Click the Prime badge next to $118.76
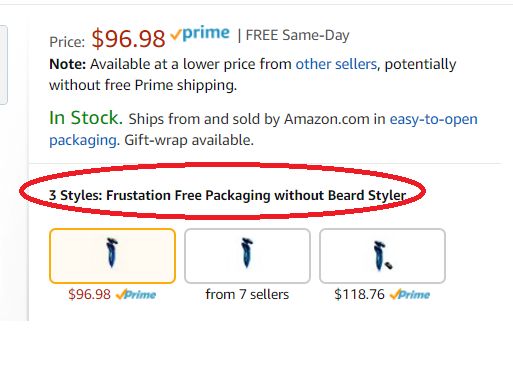This screenshot has height=374, width=513. 410,295
